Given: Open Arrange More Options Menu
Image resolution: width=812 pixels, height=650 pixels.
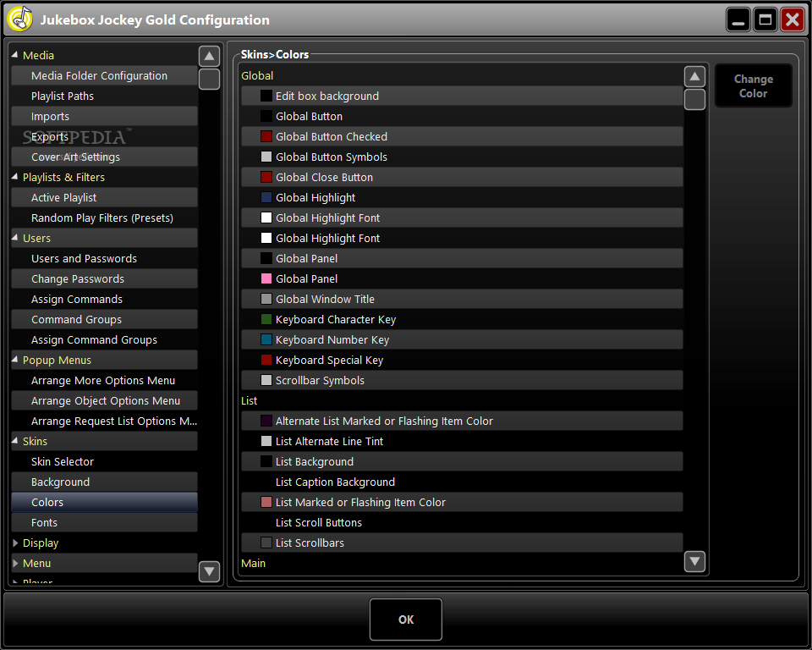Looking at the screenshot, I should 104,381.
